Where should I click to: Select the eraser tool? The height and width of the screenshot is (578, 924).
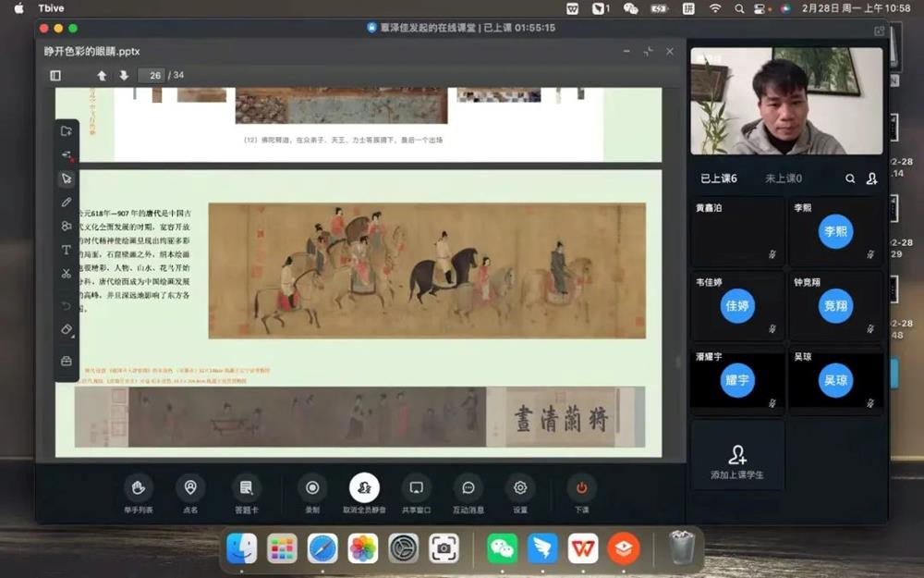tap(67, 330)
